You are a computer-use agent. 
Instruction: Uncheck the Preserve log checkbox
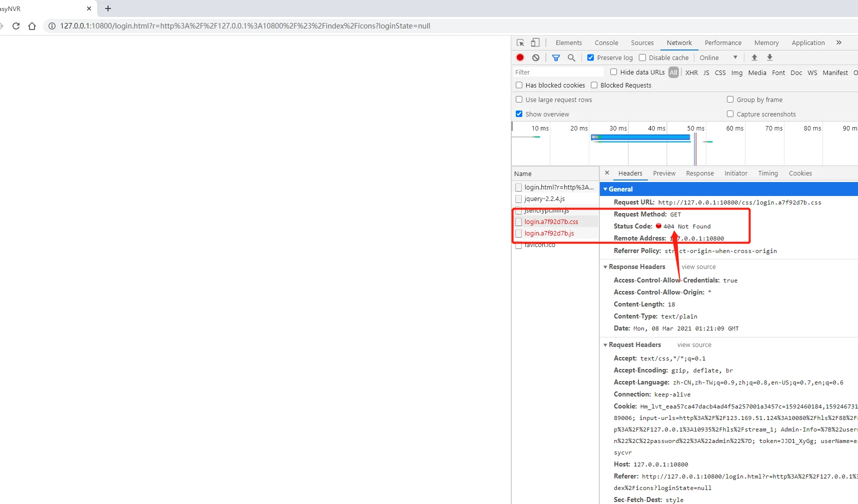(x=591, y=57)
